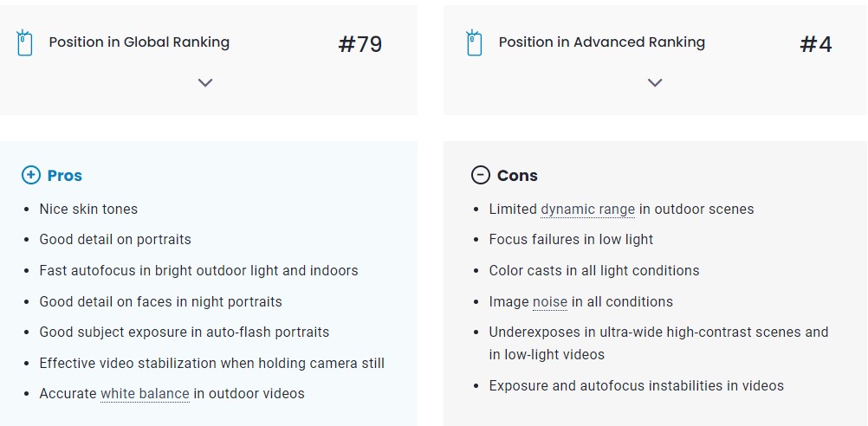Viewport: 868px width, 426px height.
Task: Click the plus circle icon next to Pros
Action: pyautogui.click(x=30, y=176)
